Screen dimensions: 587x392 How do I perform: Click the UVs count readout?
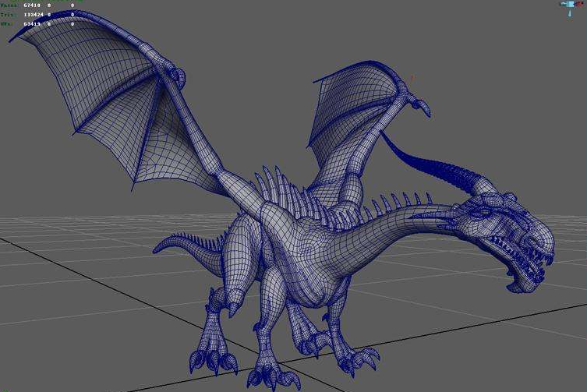tap(33, 22)
